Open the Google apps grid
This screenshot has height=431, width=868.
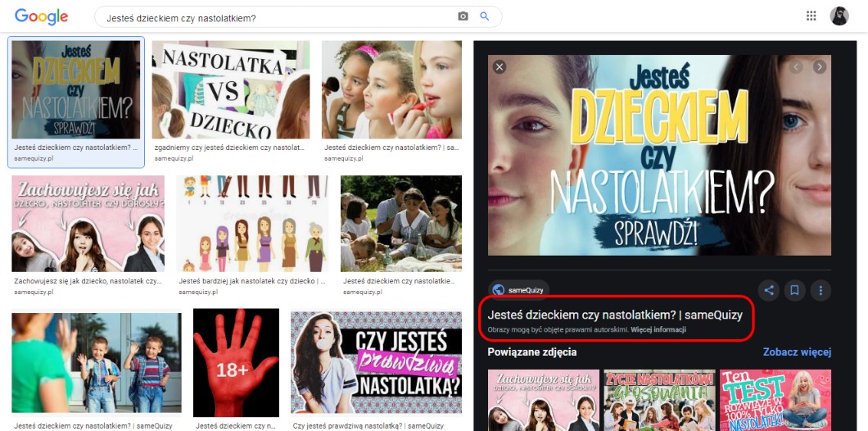pos(811,16)
